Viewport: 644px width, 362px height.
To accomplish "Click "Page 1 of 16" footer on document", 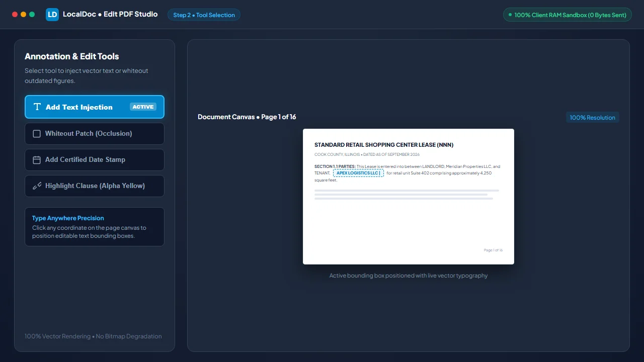I will [493, 250].
